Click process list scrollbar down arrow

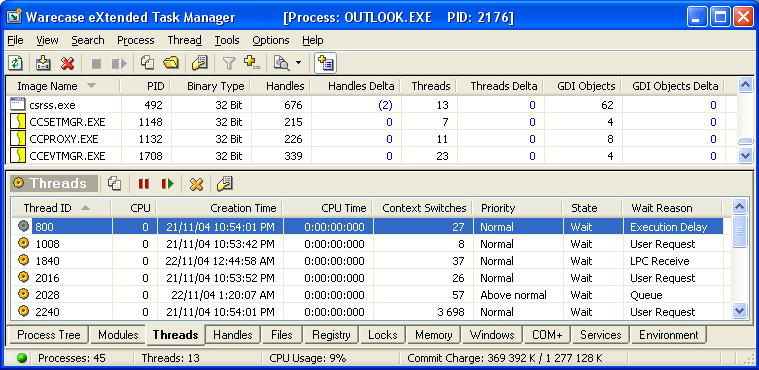pos(745,156)
